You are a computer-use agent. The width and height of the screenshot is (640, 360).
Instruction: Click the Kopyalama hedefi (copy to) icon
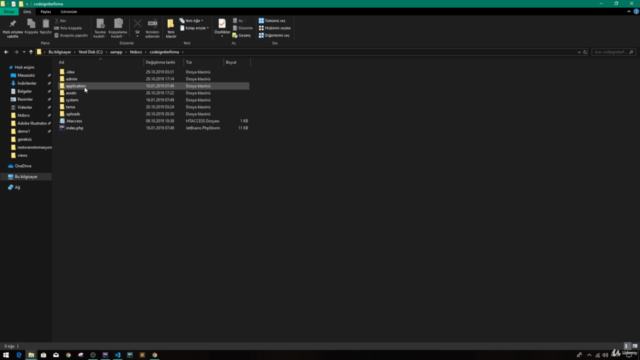coord(118,24)
